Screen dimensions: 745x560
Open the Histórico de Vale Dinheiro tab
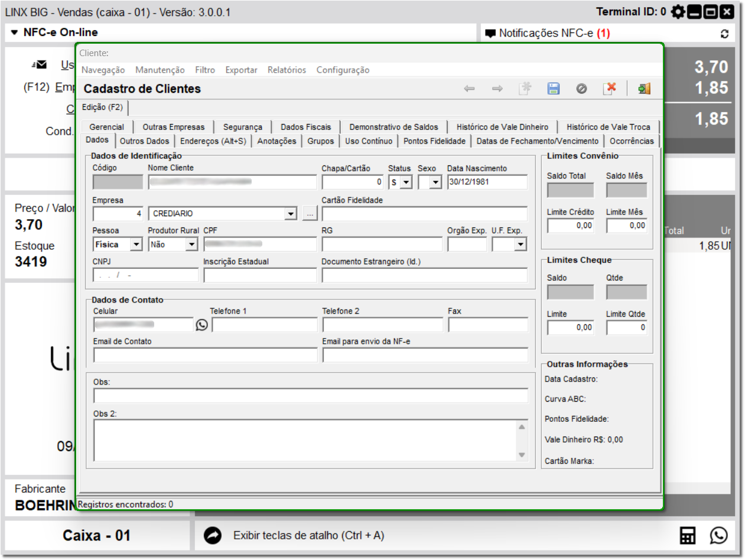pyautogui.click(x=503, y=127)
